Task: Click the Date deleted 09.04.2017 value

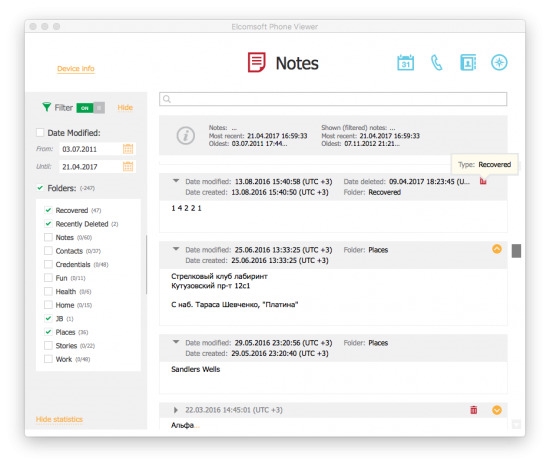Action: (x=429, y=182)
